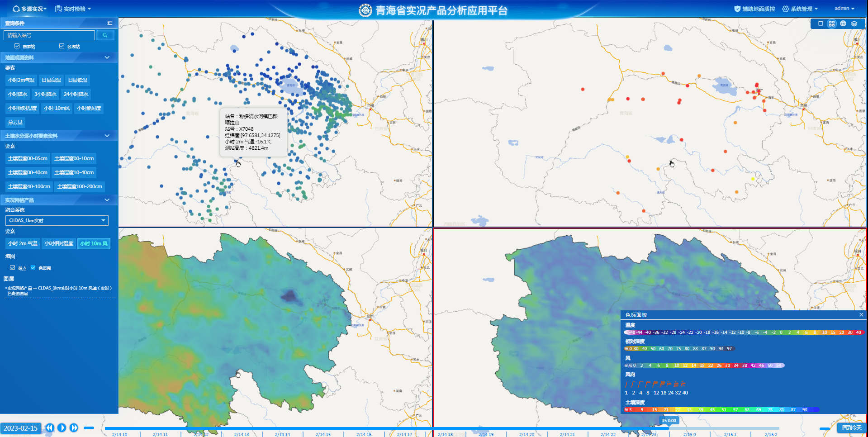
Task: Open the layers stack icon
Action: pos(854,24)
